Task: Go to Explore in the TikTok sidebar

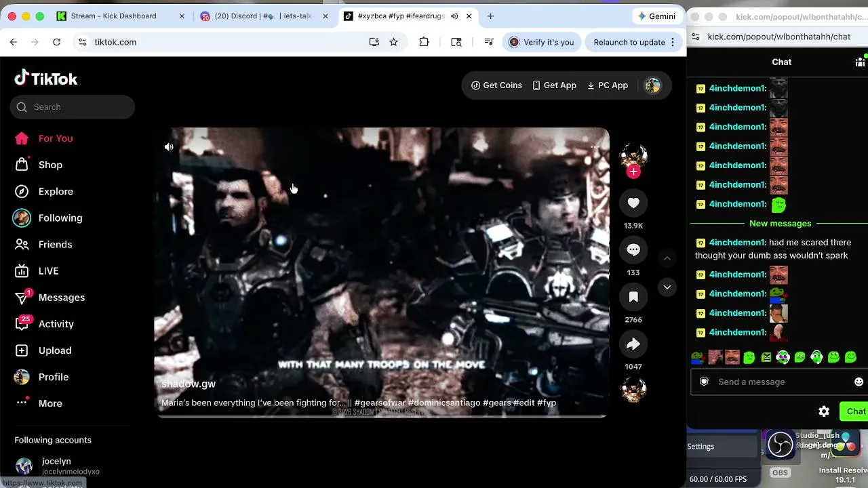Action: click(x=44, y=191)
